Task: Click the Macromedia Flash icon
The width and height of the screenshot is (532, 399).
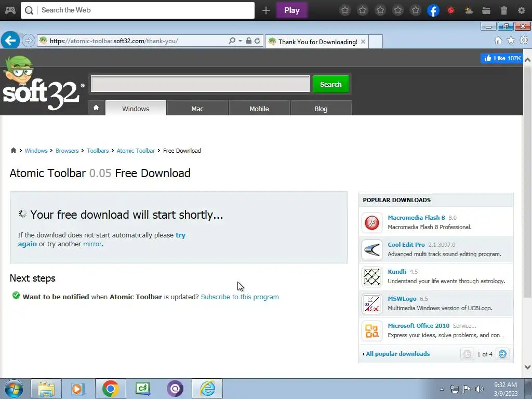Action: point(372,223)
